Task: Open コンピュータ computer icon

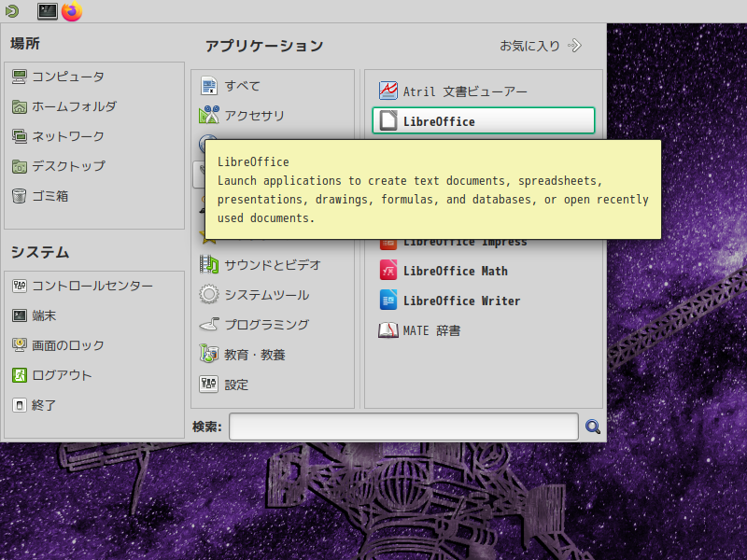Action: pyautogui.click(x=19, y=77)
